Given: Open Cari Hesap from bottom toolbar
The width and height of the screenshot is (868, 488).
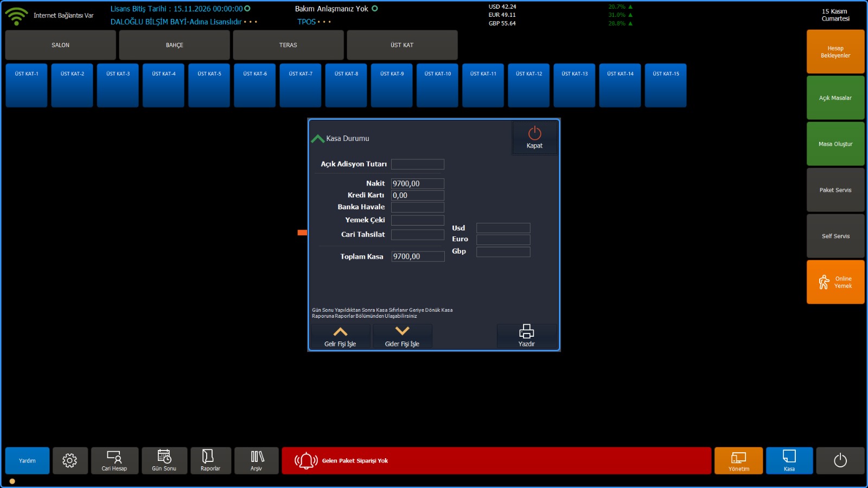Looking at the screenshot, I should coord(114,460).
